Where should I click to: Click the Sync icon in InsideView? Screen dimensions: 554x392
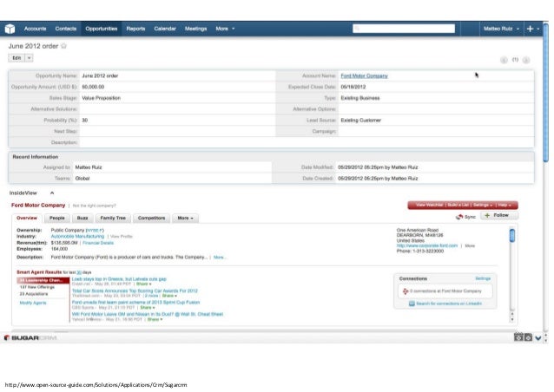click(459, 217)
